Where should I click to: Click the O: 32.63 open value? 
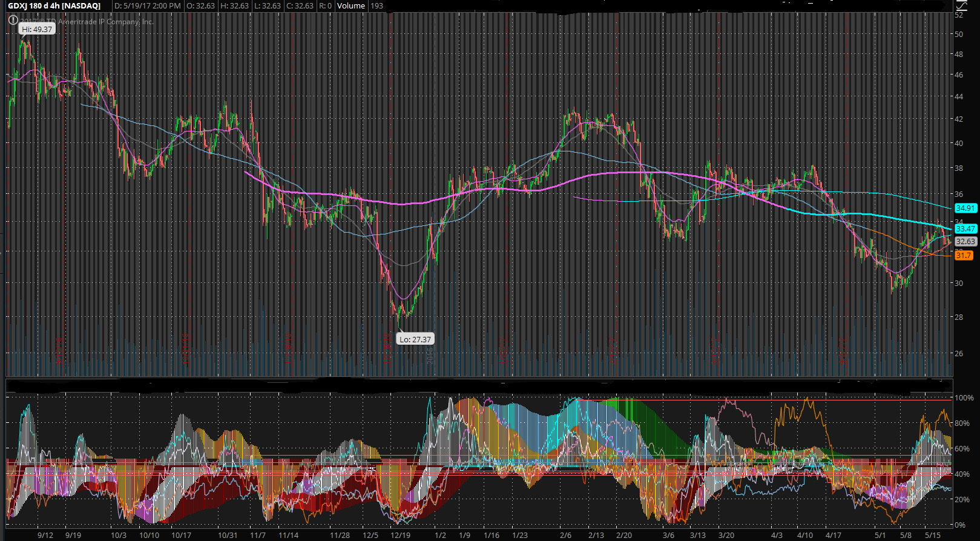[200, 5]
